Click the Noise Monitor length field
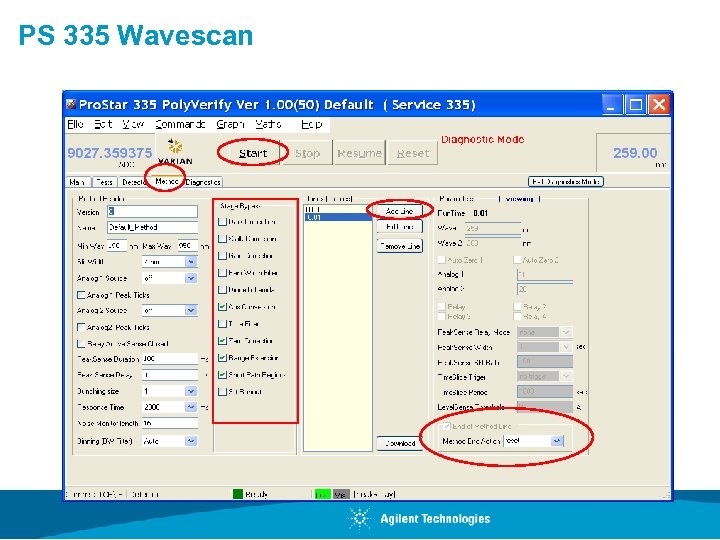720x540 pixels. tap(170, 423)
